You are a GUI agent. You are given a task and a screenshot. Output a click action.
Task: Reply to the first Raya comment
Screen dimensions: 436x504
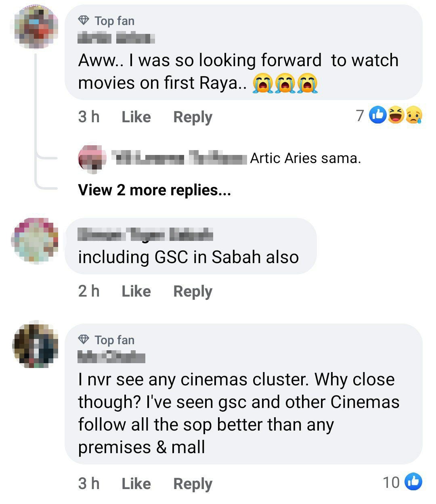(193, 117)
